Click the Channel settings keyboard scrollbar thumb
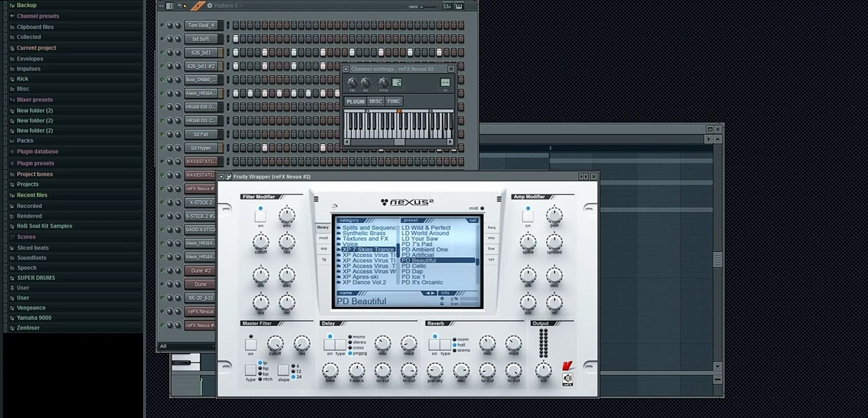This screenshot has height=418, width=868. (x=399, y=142)
